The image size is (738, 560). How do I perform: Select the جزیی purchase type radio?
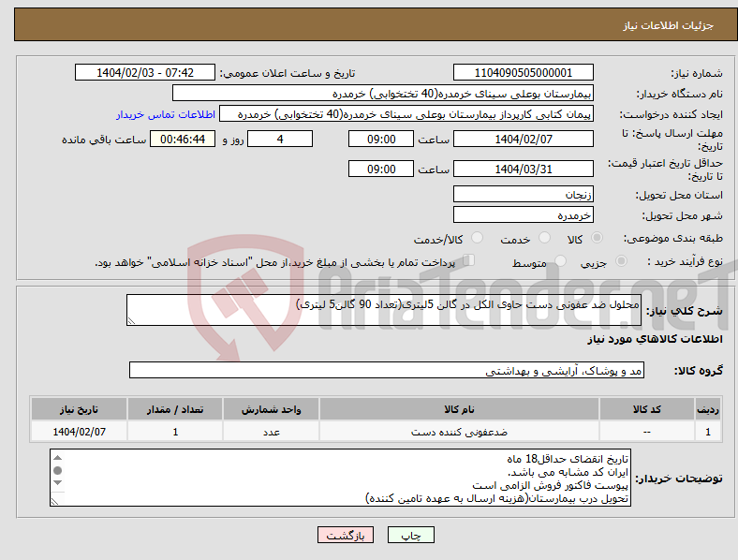[621, 261]
